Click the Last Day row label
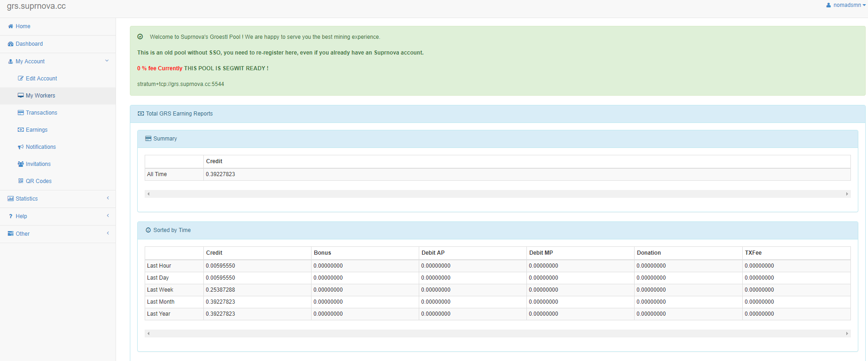 158,278
